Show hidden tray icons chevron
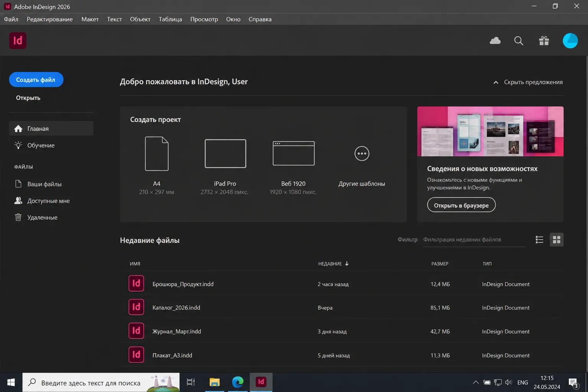The width and height of the screenshot is (588, 392). (x=475, y=382)
